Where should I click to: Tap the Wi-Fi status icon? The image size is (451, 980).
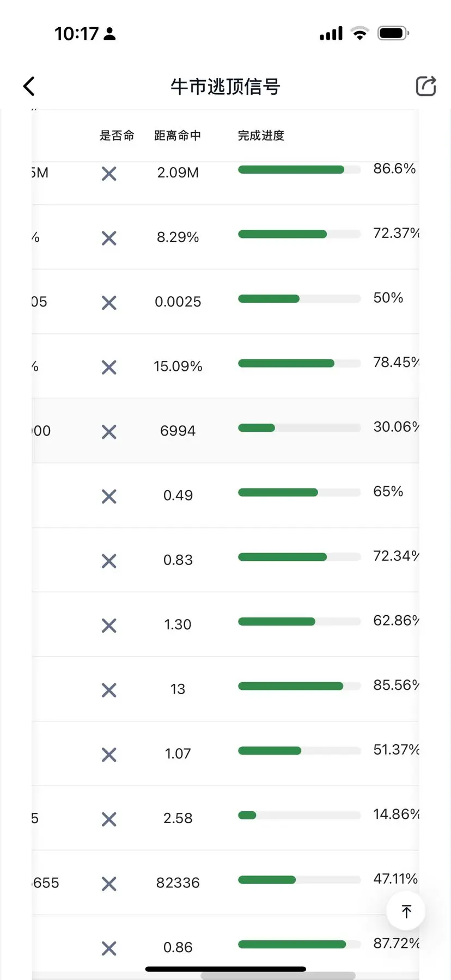click(359, 33)
